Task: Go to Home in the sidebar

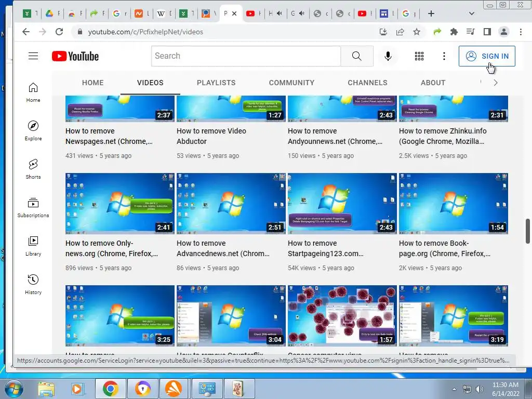Action: (33, 92)
